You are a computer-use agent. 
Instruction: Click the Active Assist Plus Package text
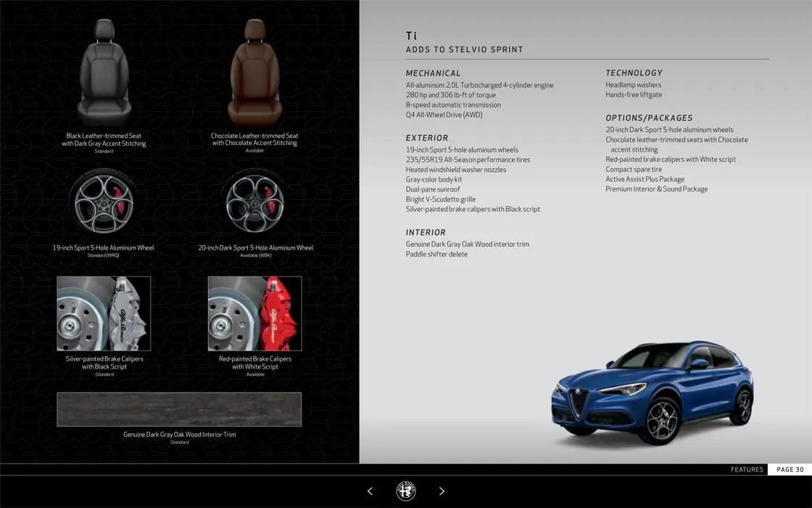coord(645,179)
